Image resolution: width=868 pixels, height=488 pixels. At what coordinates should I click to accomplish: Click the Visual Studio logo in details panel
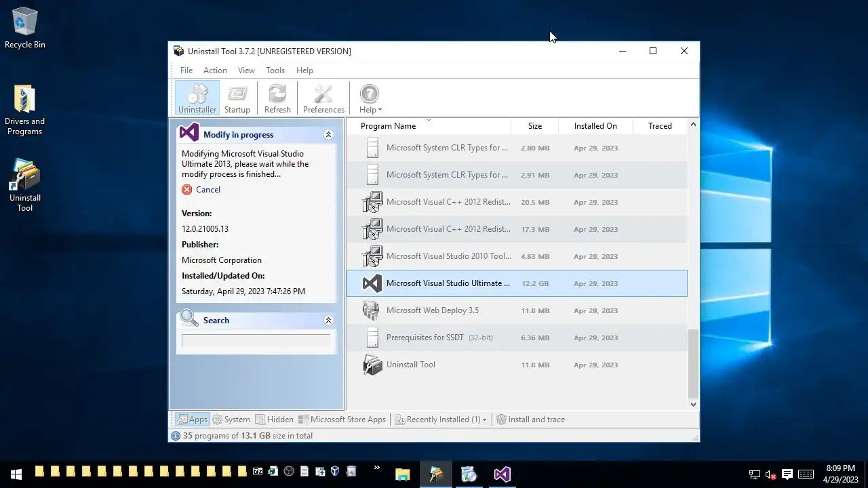pyautogui.click(x=189, y=132)
